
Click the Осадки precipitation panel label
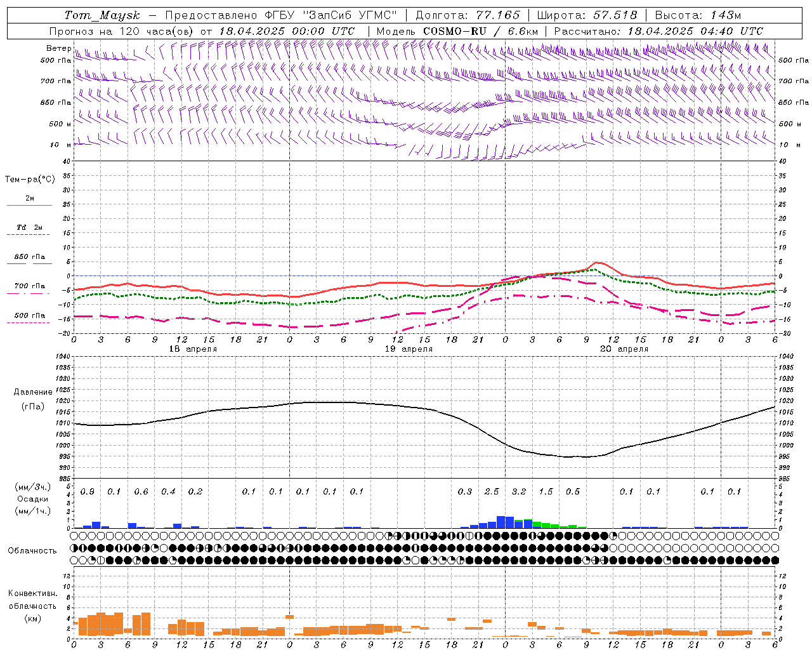click(x=32, y=499)
